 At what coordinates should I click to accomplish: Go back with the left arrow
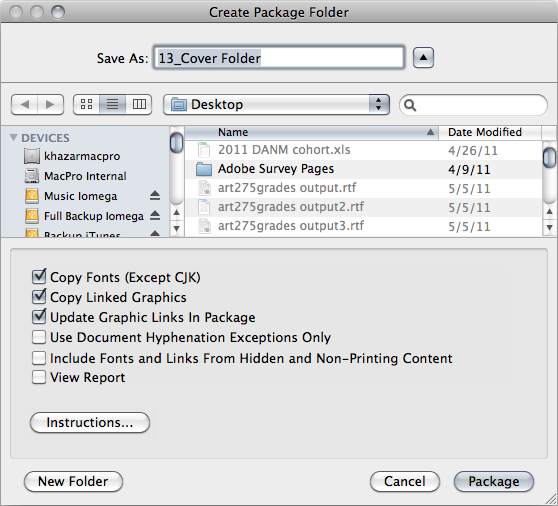point(25,105)
